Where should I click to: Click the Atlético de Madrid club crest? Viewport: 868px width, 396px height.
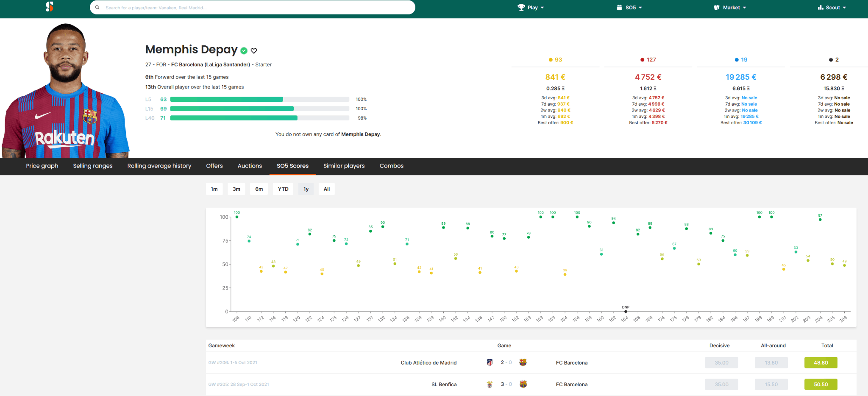[x=490, y=363]
